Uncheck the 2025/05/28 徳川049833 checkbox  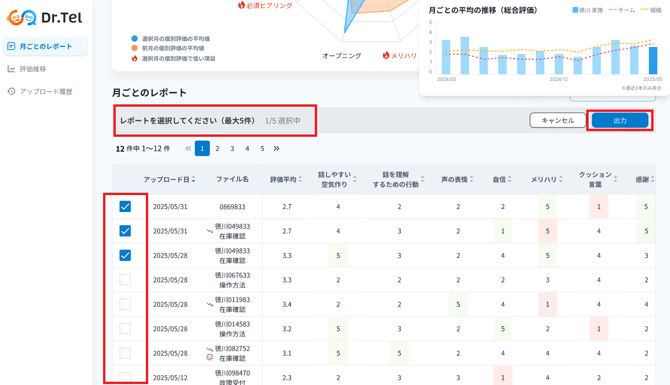coord(125,255)
